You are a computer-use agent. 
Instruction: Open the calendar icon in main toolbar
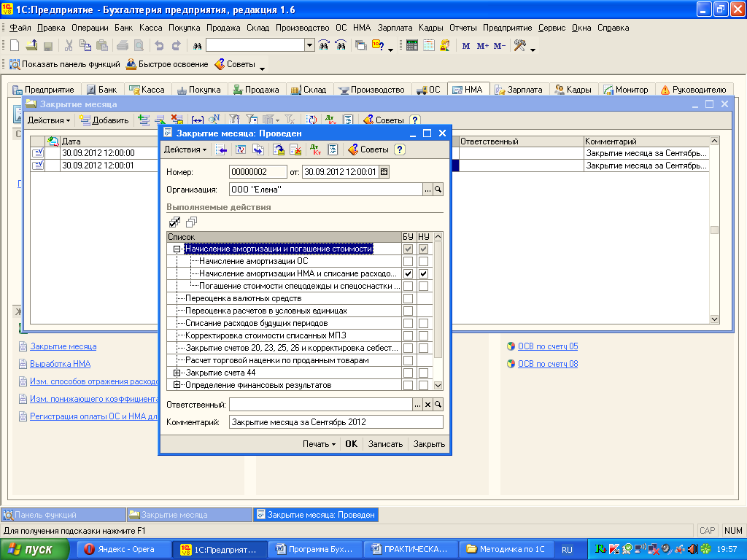429,45
